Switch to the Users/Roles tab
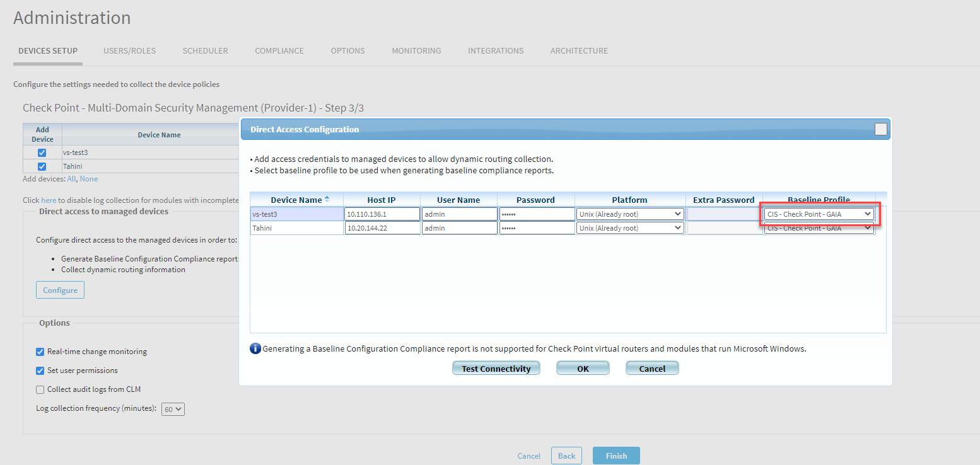 [x=129, y=50]
